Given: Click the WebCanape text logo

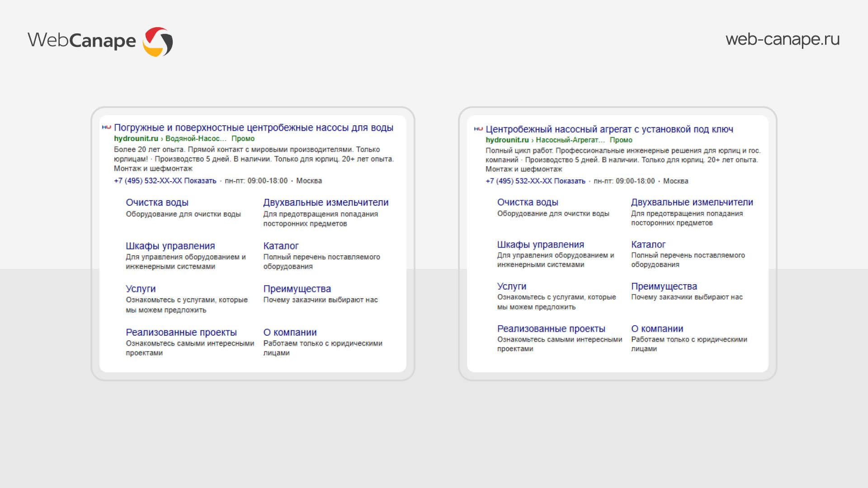Looking at the screenshot, I should click(81, 41).
